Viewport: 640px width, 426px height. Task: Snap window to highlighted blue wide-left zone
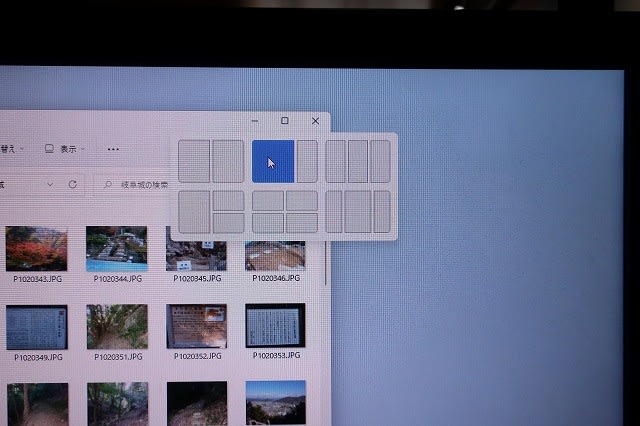point(272,161)
